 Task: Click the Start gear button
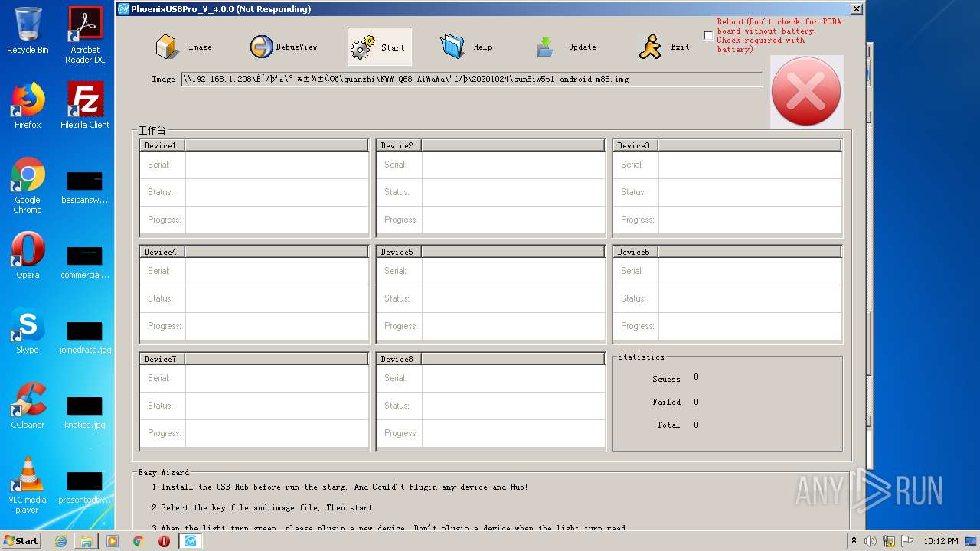(x=379, y=47)
